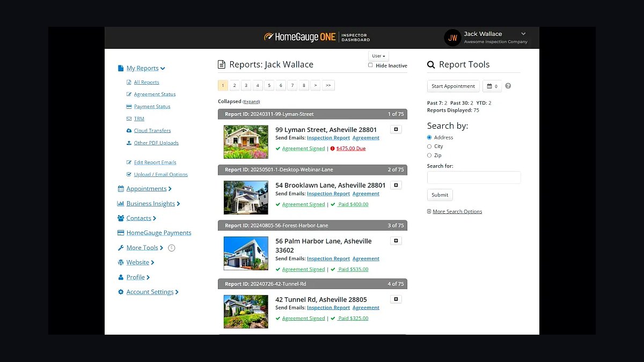
Task: Select the Address search radio button
Action: (429, 137)
